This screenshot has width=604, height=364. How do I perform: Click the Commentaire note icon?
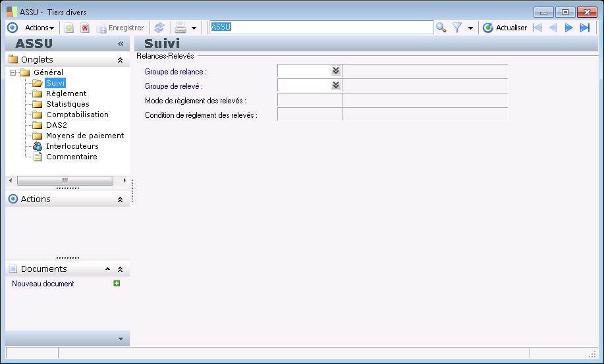point(38,157)
